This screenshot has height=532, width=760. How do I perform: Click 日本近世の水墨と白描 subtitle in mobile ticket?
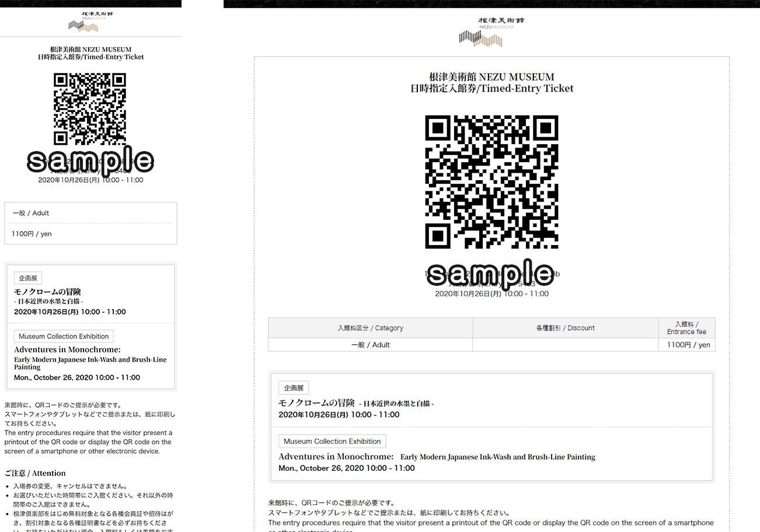(49, 301)
